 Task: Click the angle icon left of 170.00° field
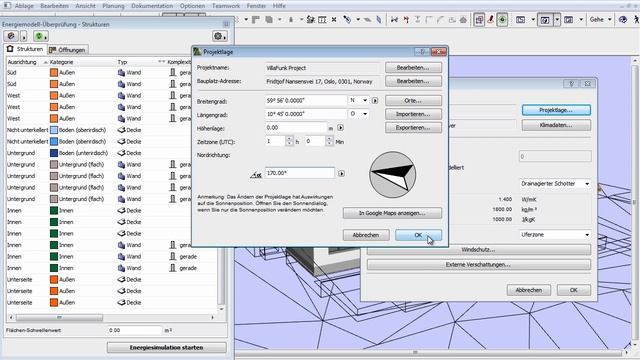click(x=256, y=174)
